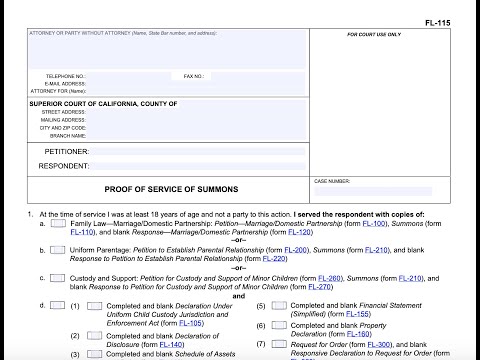Click the City and Zip Code field
480x360 pixels.
click(196, 128)
